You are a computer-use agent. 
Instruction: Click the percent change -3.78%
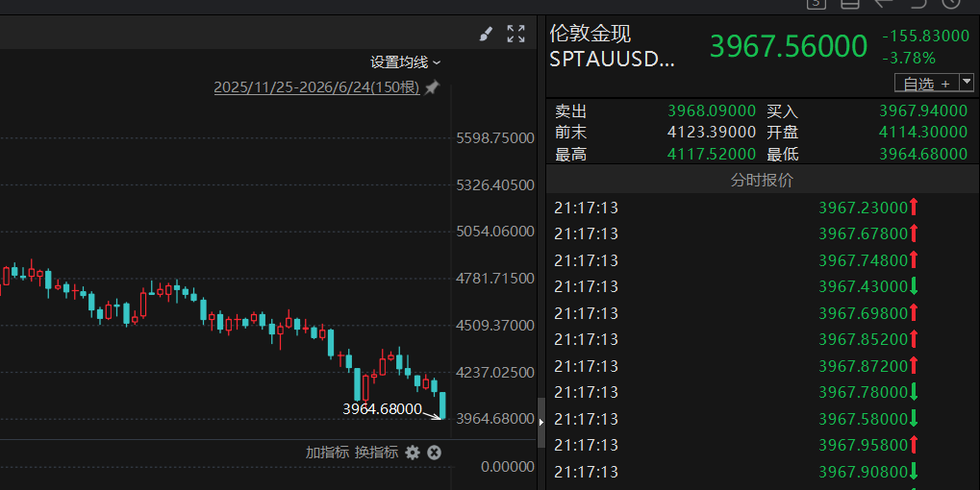pos(909,58)
